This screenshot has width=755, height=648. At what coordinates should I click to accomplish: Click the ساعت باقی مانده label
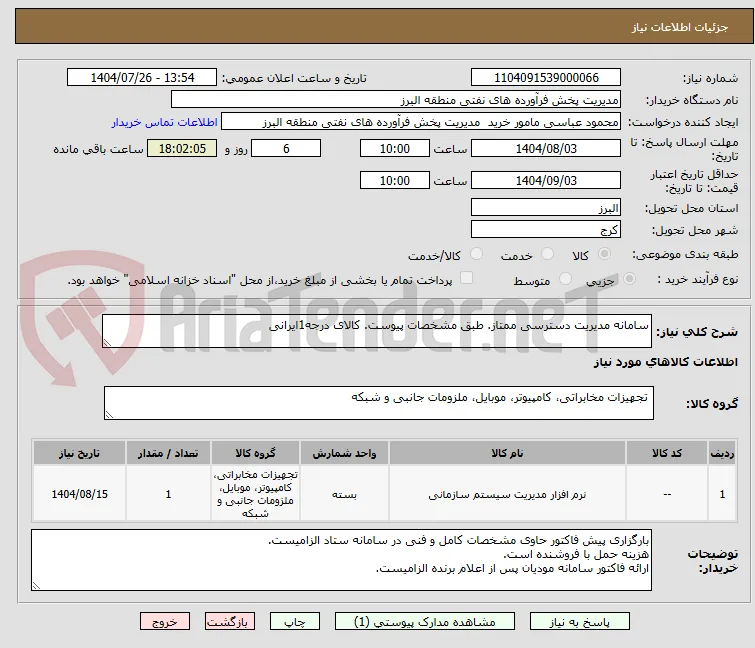point(98,149)
